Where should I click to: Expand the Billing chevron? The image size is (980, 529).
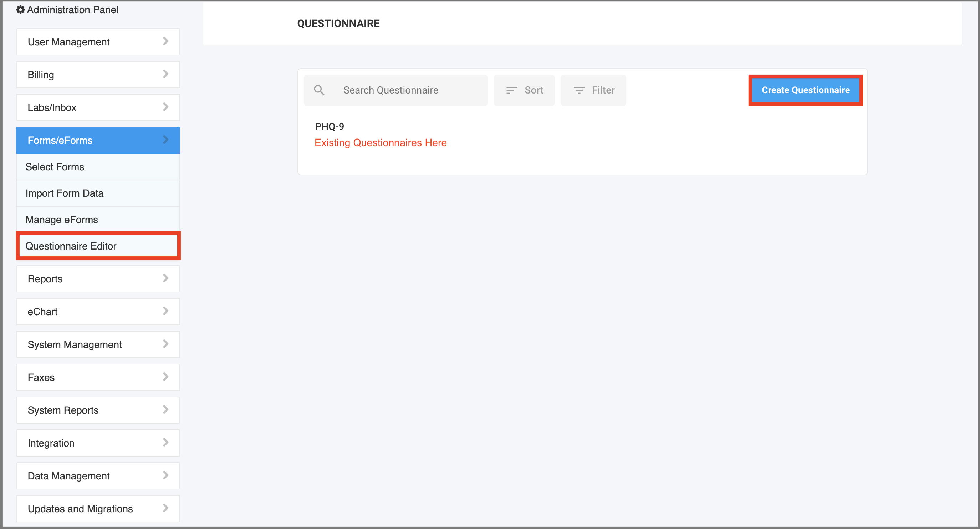point(165,74)
